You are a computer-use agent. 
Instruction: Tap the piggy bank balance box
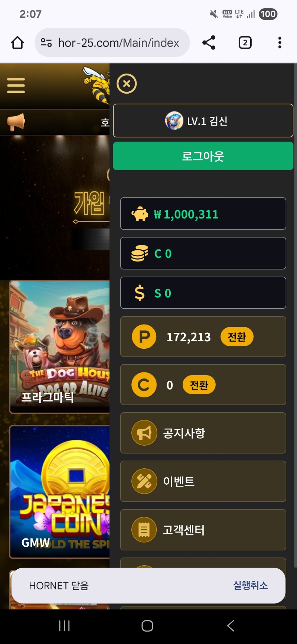203,214
